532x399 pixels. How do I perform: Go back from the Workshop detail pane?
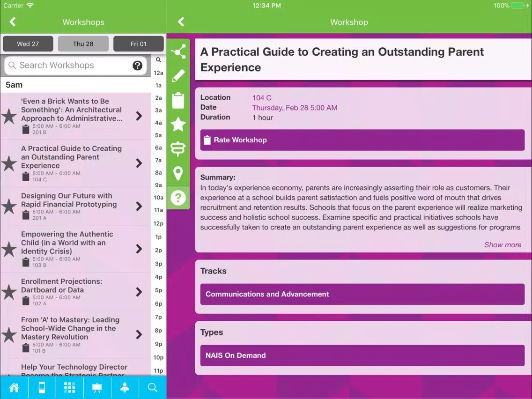point(181,22)
